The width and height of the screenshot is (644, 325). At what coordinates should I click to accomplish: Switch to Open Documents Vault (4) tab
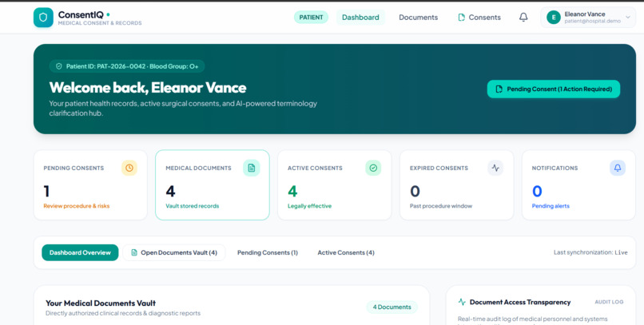pos(174,252)
